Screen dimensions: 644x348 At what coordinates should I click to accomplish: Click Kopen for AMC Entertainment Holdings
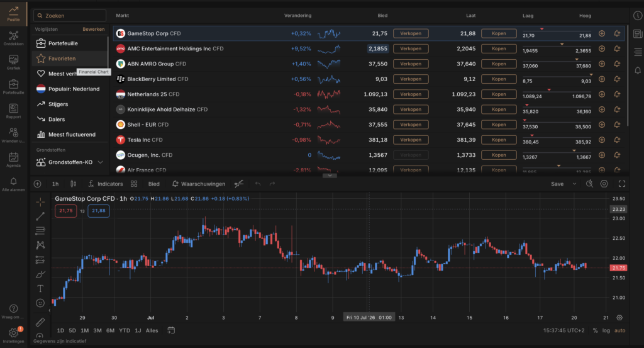click(x=499, y=48)
